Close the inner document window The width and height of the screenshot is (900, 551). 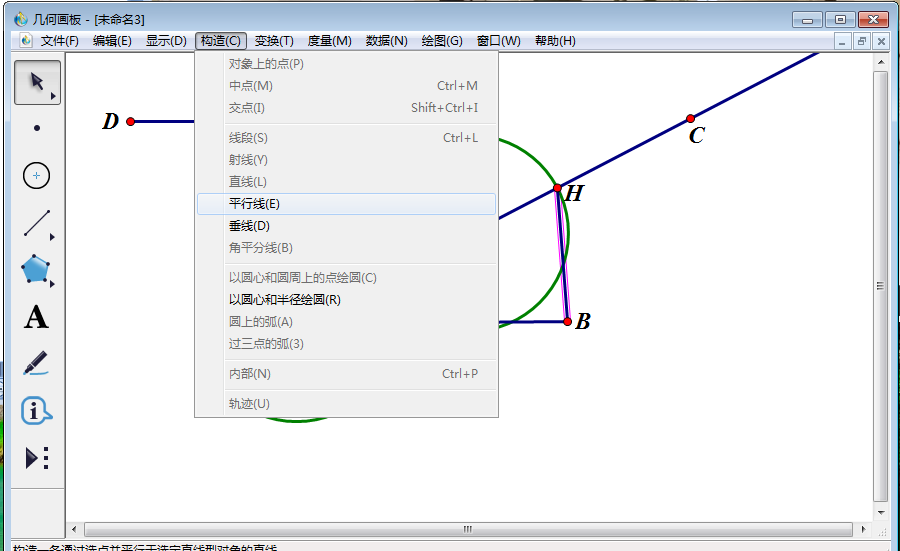tap(881, 41)
